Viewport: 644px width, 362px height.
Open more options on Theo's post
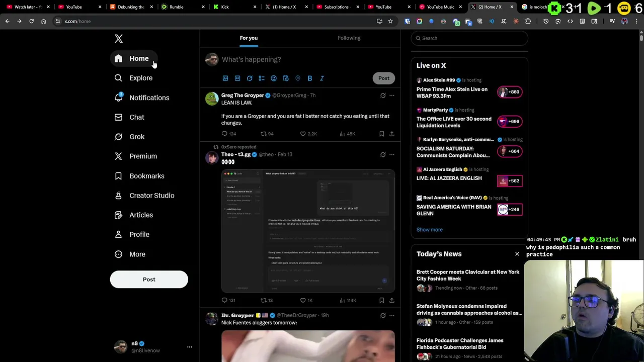(x=392, y=155)
